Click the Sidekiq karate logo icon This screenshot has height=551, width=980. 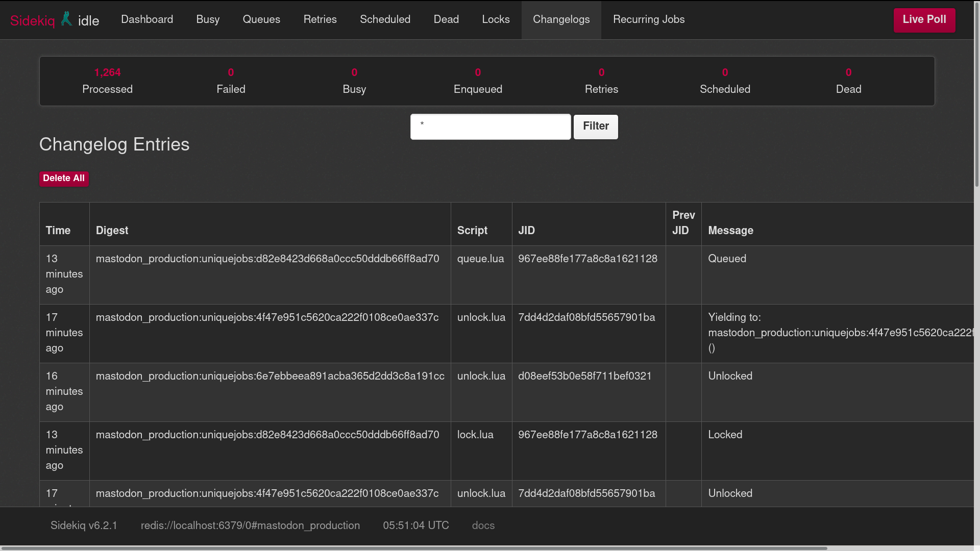pos(66,19)
